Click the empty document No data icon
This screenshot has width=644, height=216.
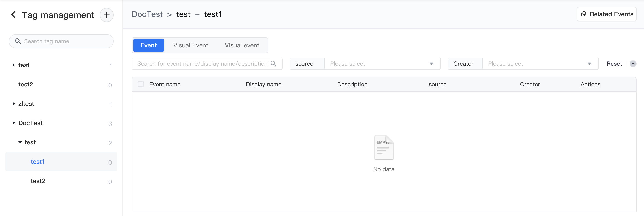point(384,148)
